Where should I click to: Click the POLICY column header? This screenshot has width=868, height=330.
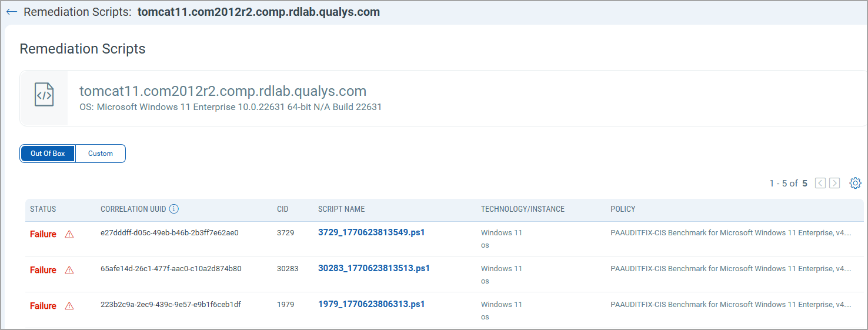623,209
